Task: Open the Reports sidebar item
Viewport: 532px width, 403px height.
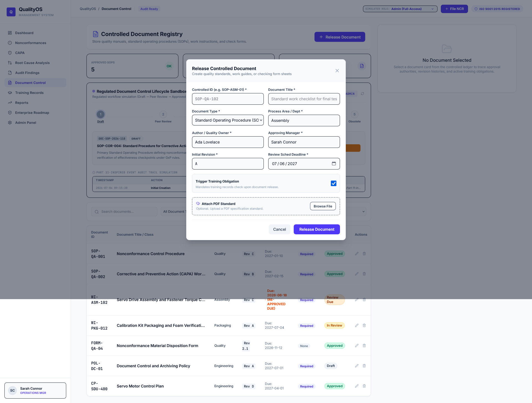Action: pyautogui.click(x=35, y=103)
